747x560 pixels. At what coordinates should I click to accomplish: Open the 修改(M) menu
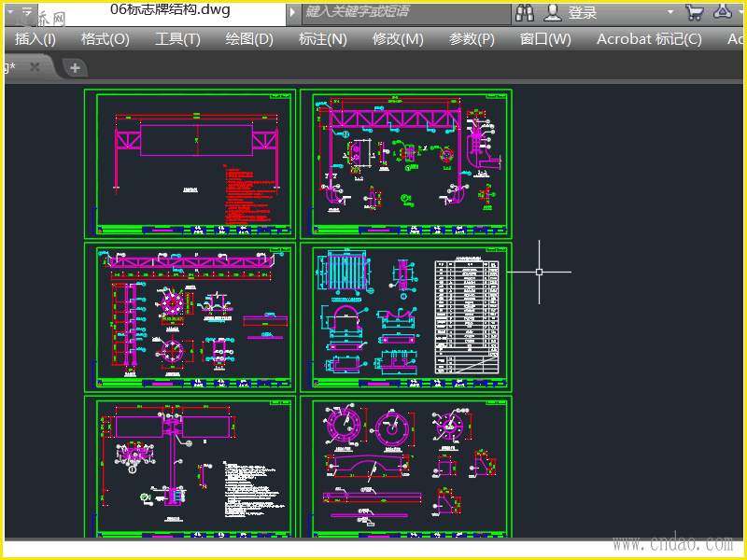(398, 39)
